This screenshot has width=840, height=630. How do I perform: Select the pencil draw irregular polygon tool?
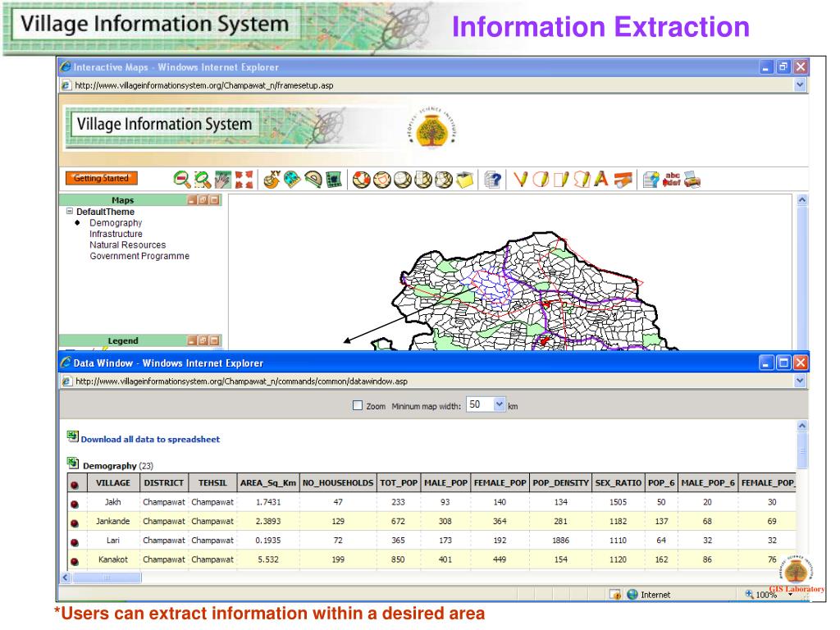pyautogui.click(x=582, y=180)
